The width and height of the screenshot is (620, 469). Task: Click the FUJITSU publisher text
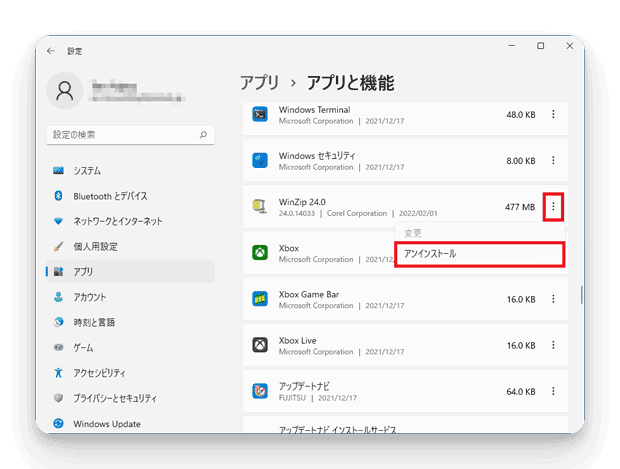coord(292,398)
